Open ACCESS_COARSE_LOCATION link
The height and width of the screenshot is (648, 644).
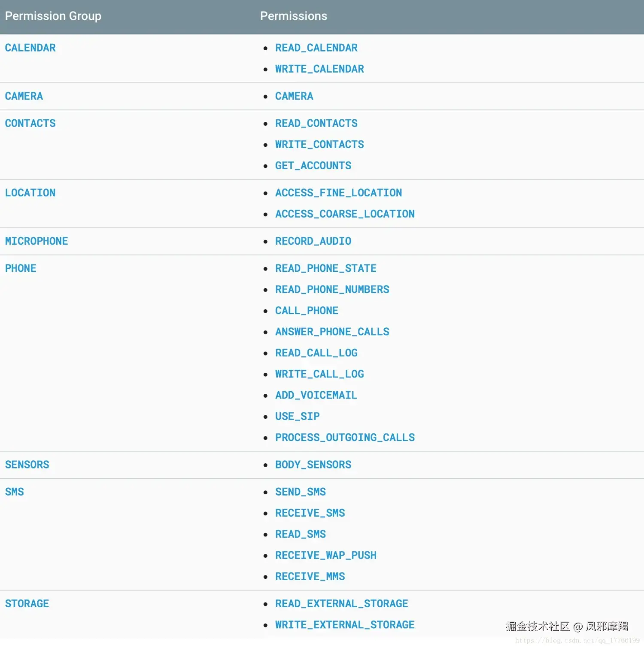coord(345,214)
